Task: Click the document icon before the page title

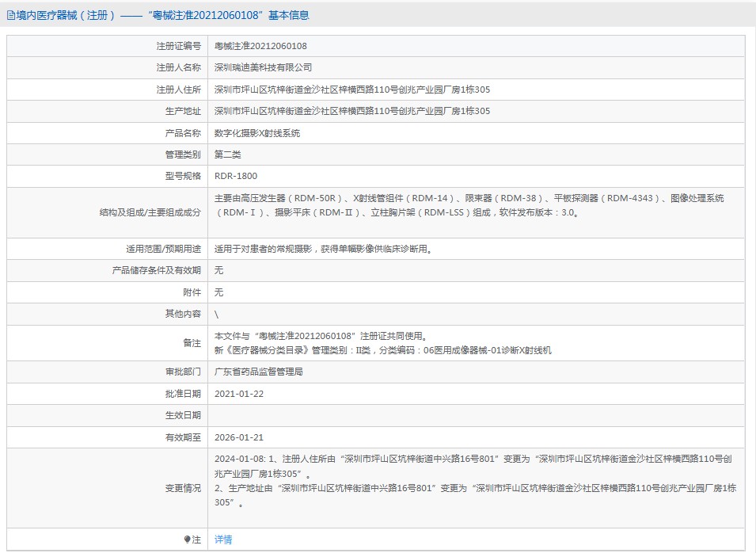Action: (10, 15)
